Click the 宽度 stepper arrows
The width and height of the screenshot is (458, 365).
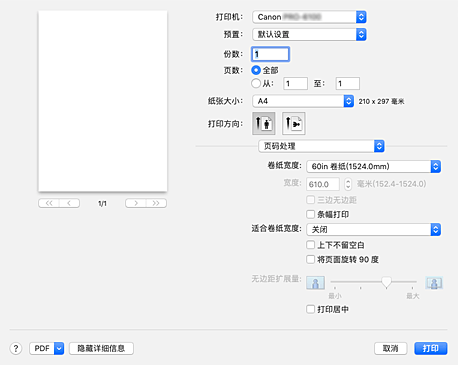pos(348,184)
